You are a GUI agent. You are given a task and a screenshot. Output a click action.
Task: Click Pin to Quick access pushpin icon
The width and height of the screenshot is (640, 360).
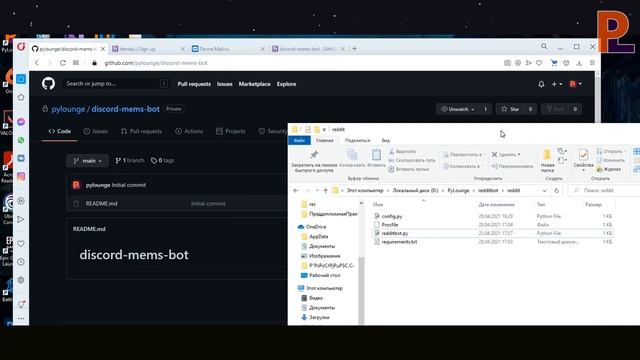(x=314, y=155)
